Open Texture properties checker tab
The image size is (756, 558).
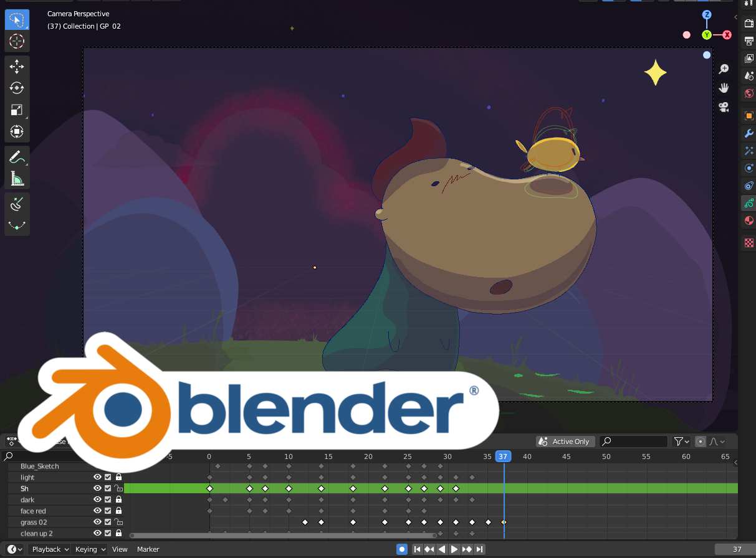749,243
